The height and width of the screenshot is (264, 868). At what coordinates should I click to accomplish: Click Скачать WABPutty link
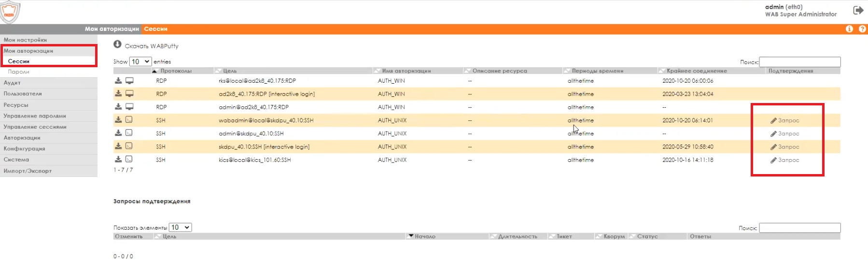pos(152,46)
